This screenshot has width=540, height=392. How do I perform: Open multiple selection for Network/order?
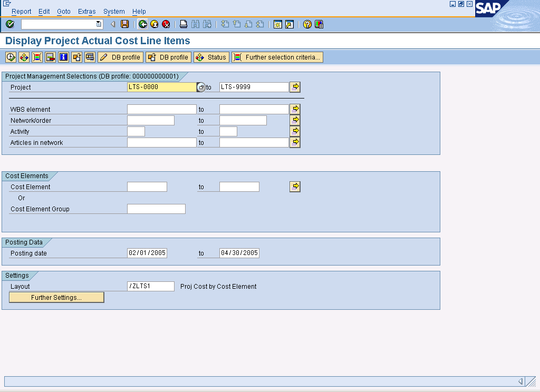click(x=295, y=120)
